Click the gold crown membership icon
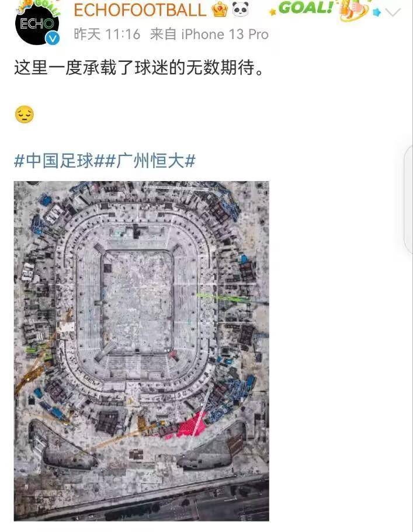This screenshot has height=532, width=413. pyautogui.click(x=219, y=10)
